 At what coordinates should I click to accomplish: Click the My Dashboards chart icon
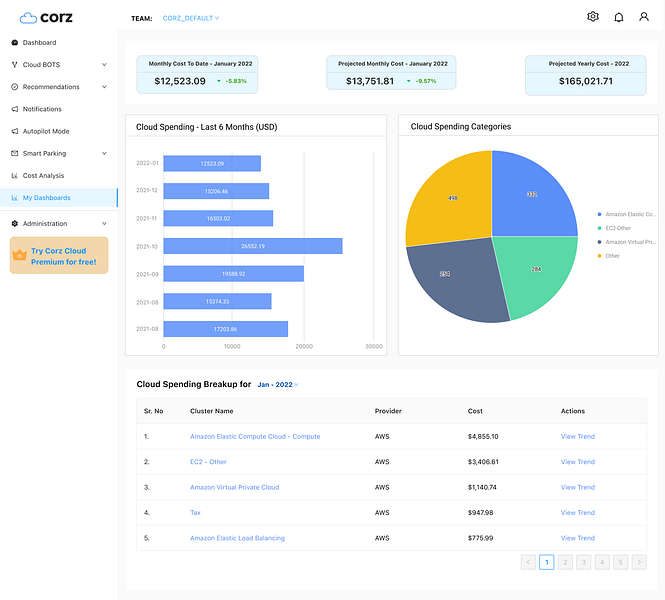coord(14,198)
